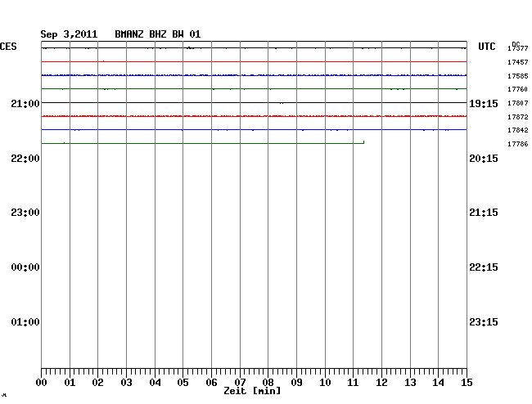
Task: Click the '22:00' left time label
Action: (x=25, y=159)
